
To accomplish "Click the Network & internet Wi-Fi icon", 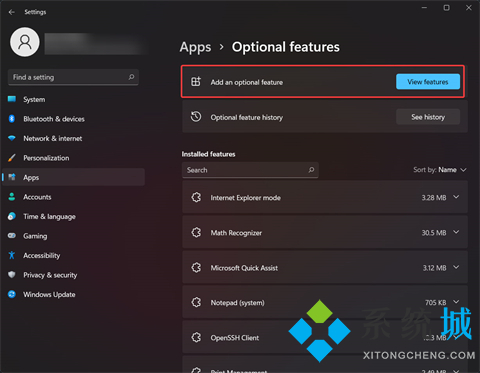I will pos(12,138).
